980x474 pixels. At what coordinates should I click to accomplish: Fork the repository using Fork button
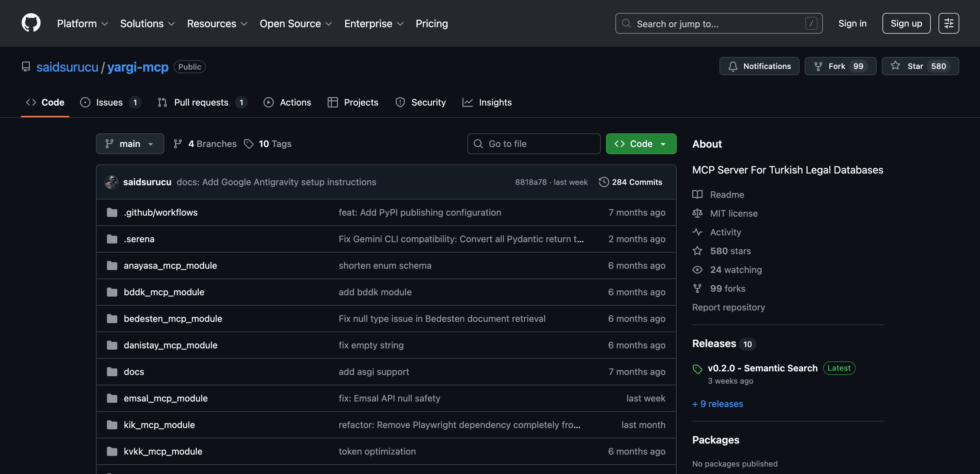point(840,66)
